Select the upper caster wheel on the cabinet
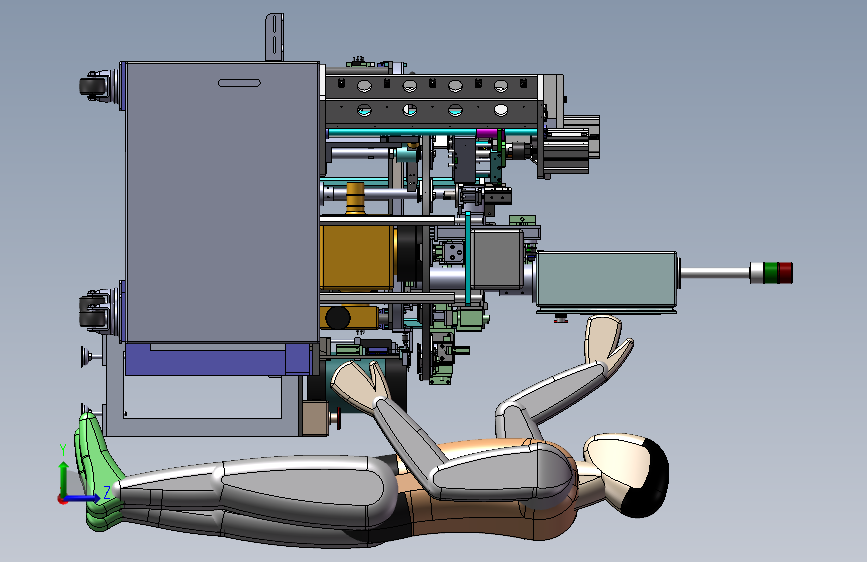Viewport: 867px width, 562px height. coord(92,86)
